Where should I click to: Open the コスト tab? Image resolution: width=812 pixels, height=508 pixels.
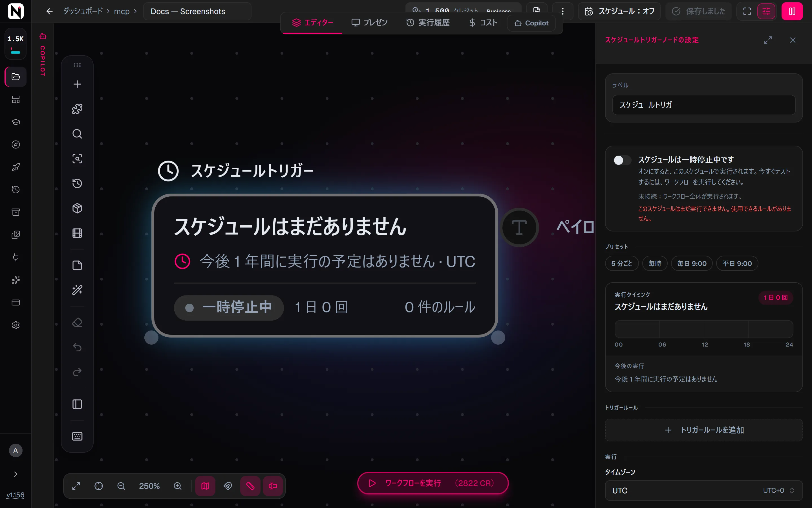(483, 23)
